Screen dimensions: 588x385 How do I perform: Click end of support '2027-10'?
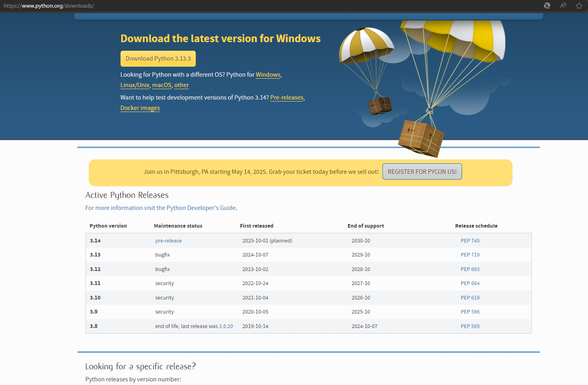(x=361, y=283)
